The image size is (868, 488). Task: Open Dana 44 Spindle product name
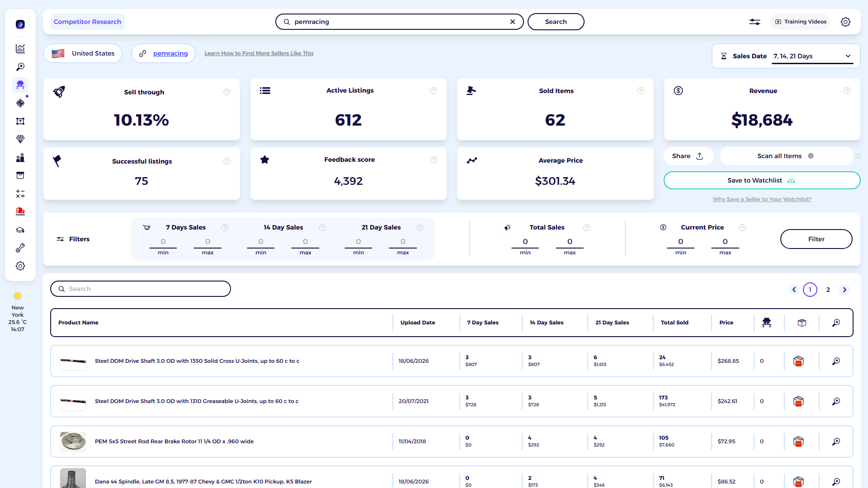[x=203, y=482]
